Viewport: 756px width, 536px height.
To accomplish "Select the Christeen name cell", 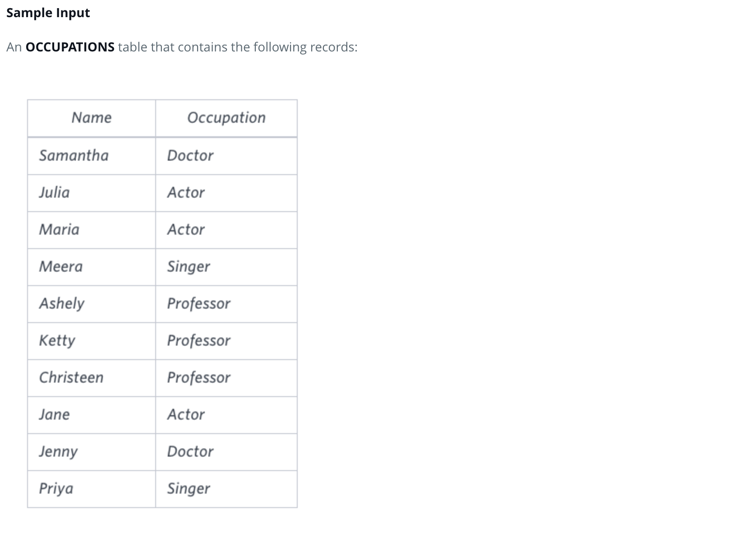I will [92, 378].
